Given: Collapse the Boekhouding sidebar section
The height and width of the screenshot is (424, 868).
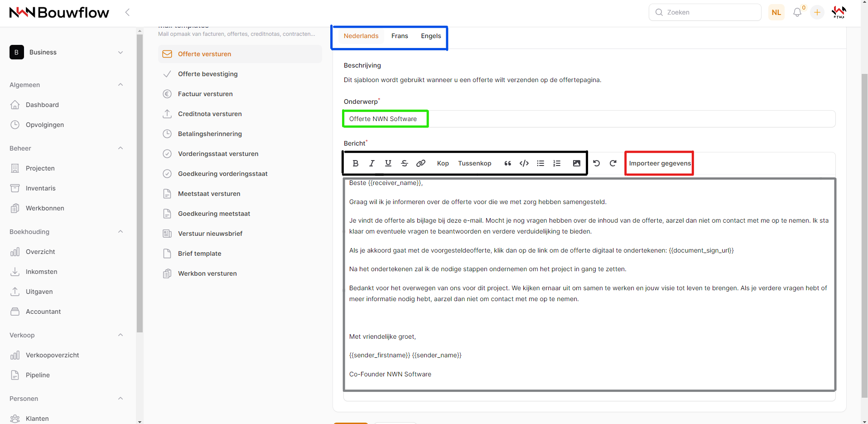Looking at the screenshot, I should click(121, 232).
